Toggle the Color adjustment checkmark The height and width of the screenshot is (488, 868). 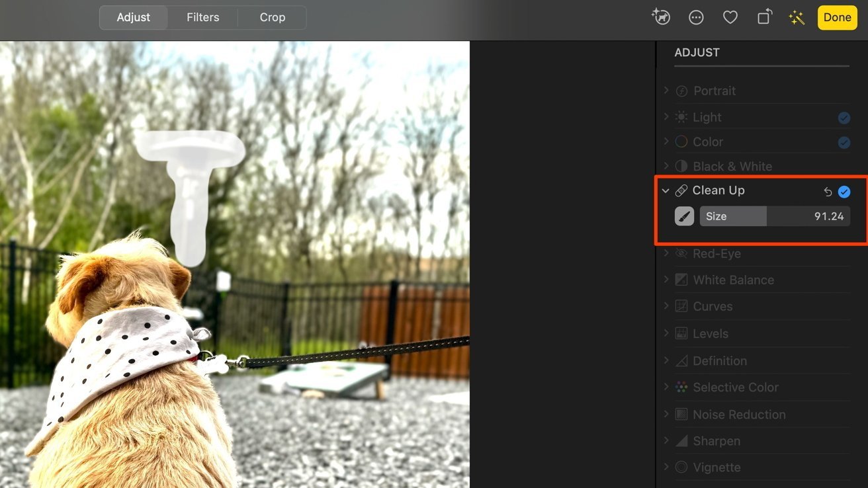tap(844, 142)
